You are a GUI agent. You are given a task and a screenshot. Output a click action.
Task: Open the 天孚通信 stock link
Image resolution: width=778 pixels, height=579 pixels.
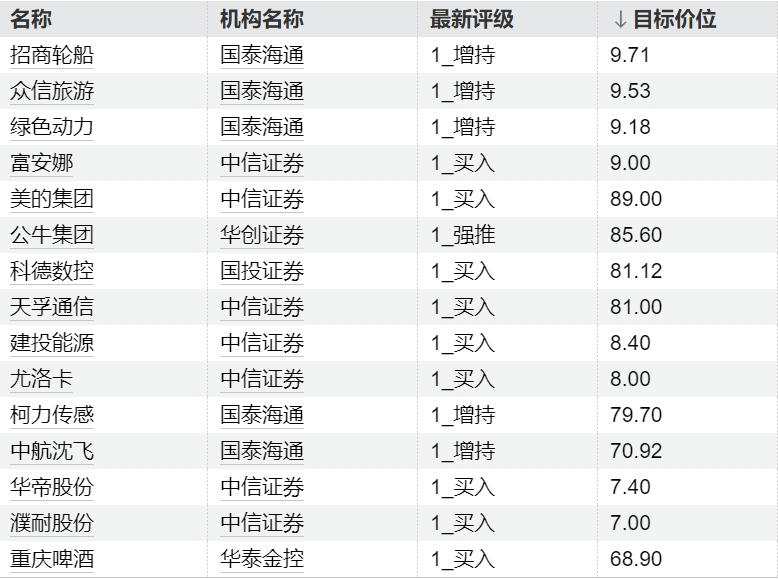(x=52, y=307)
